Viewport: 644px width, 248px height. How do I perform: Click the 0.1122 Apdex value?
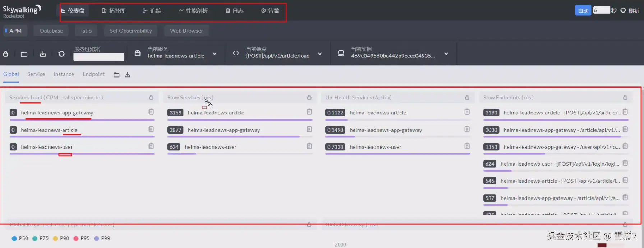click(335, 113)
